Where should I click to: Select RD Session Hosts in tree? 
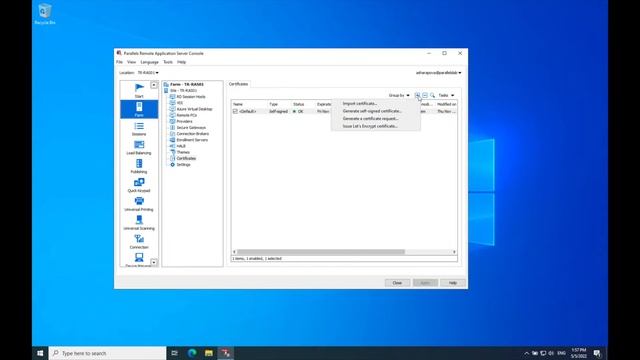(191, 97)
